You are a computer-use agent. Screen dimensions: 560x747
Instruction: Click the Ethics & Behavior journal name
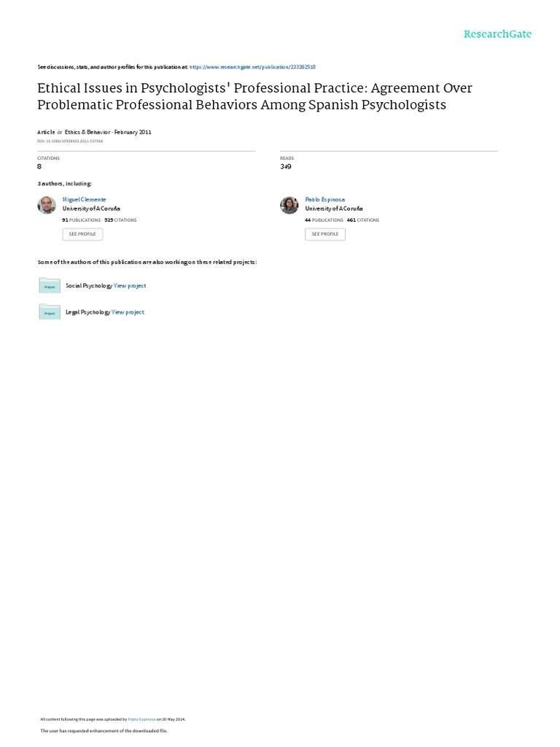coord(91,132)
